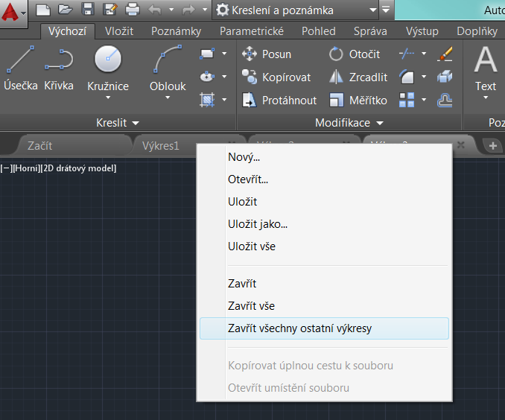Expand the ellipse tool dropdown arrow
The height and width of the screenshot is (420, 505).
pyautogui.click(x=224, y=77)
